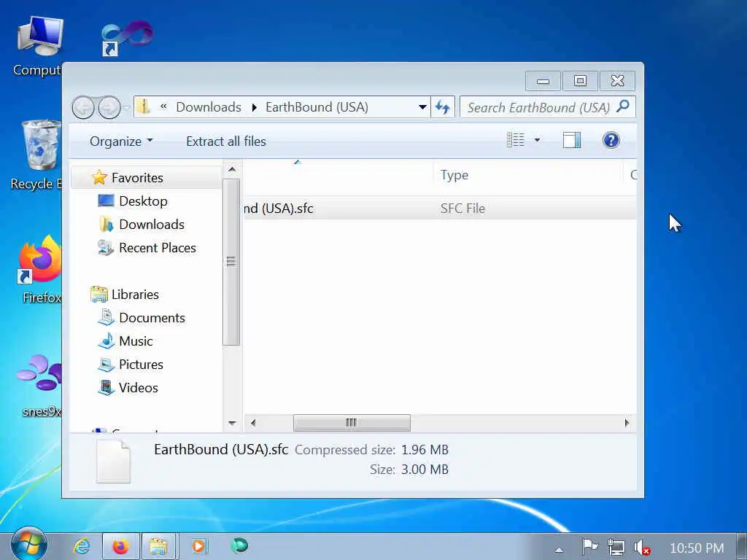Select Libraries in the navigation pane
This screenshot has height=560, width=747.
135,295
